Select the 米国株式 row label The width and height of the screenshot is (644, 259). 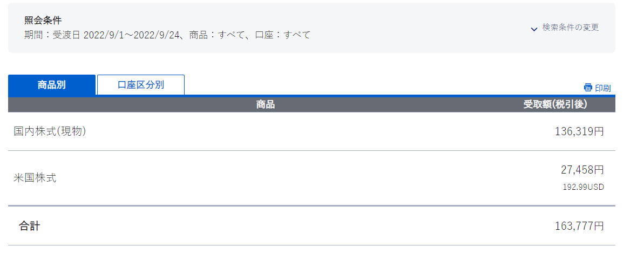pyautogui.click(x=35, y=178)
